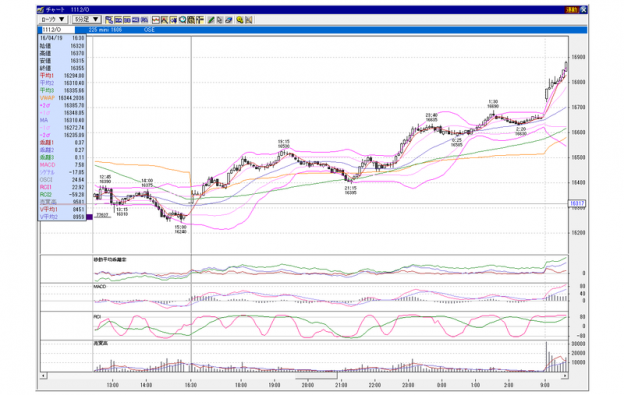624x395 pixels.
Task: Click the first yellow chart-layout toolbar icon
Action: (109, 19)
